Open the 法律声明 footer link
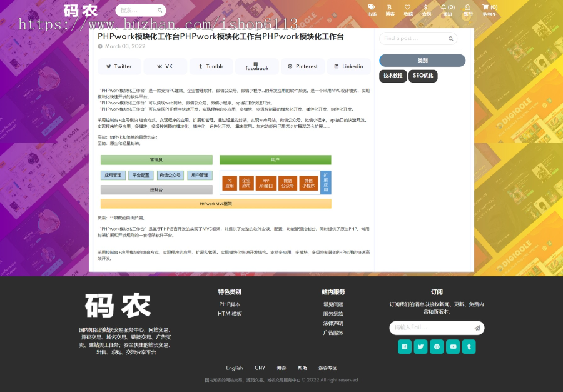Screen dimensions: 563x392 (333, 323)
